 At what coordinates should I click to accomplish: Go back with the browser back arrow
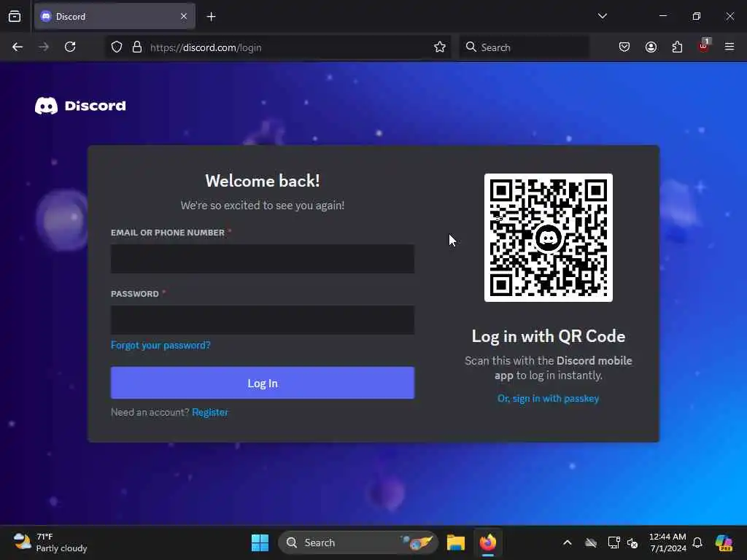(x=18, y=47)
